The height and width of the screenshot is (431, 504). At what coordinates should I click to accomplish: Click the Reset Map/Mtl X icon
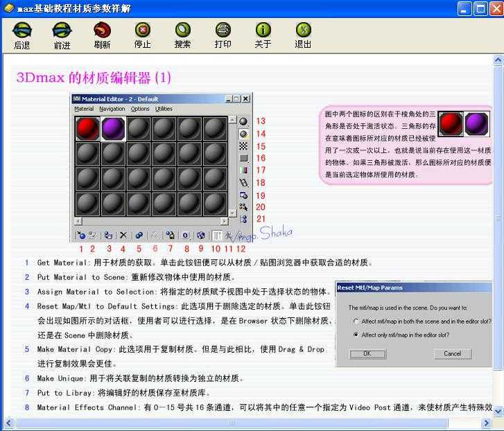(x=123, y=236)
